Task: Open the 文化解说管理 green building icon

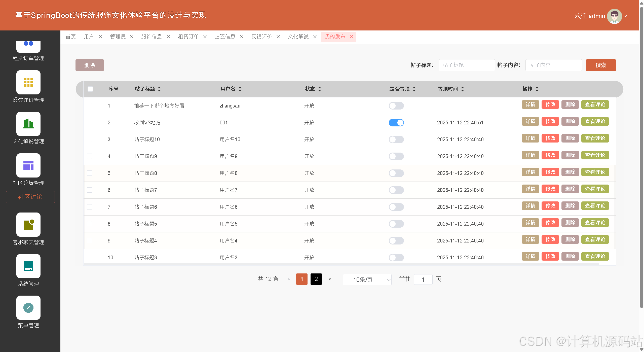Action: click(x=28, y=124)
